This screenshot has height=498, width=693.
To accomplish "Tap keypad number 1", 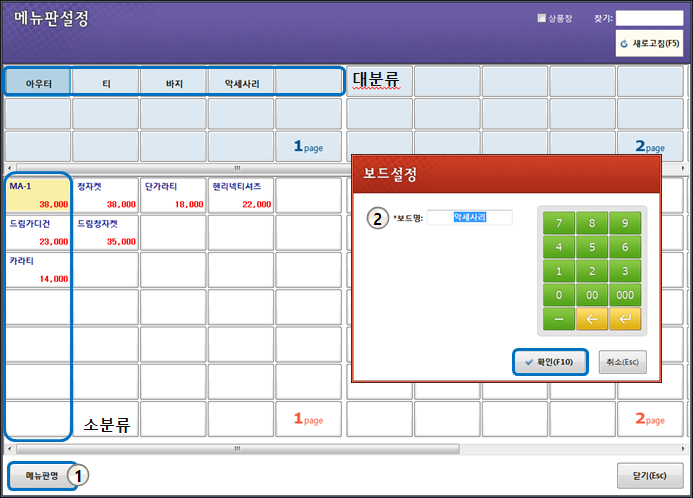I will pyautogui.click(x=559, y=271).
